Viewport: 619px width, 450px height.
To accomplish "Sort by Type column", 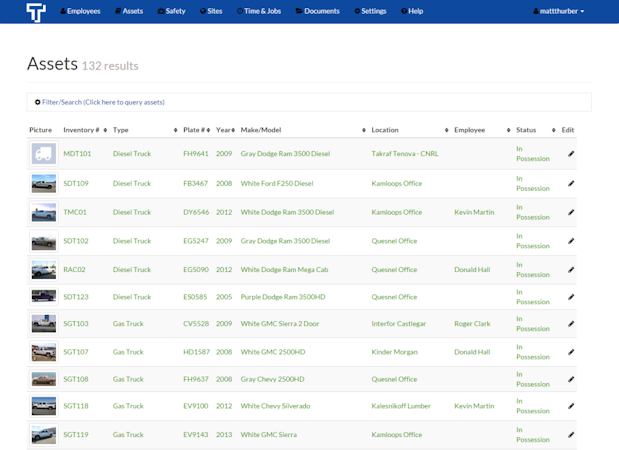I will 145,130.
